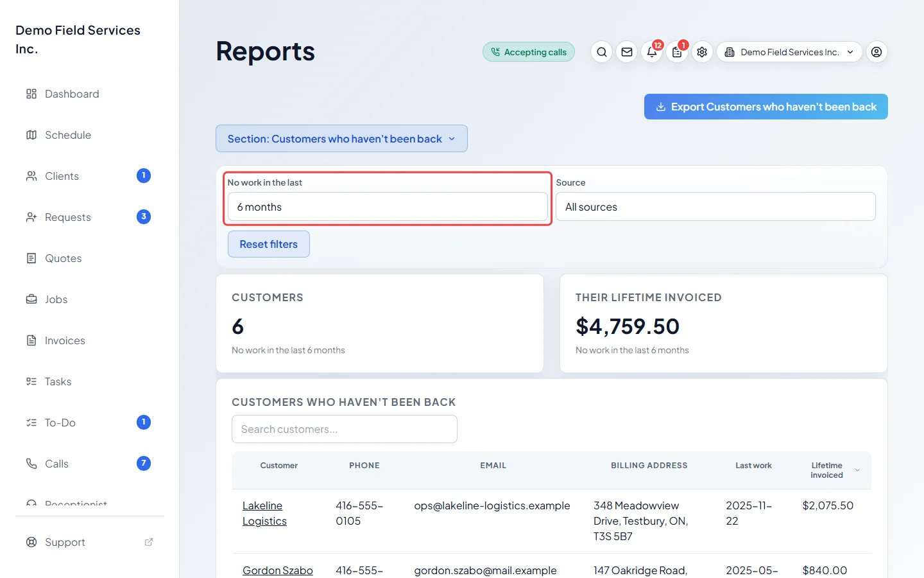Click the To-Do checklist icon
This screenshot has height=578, width=924.
(31, 423)
